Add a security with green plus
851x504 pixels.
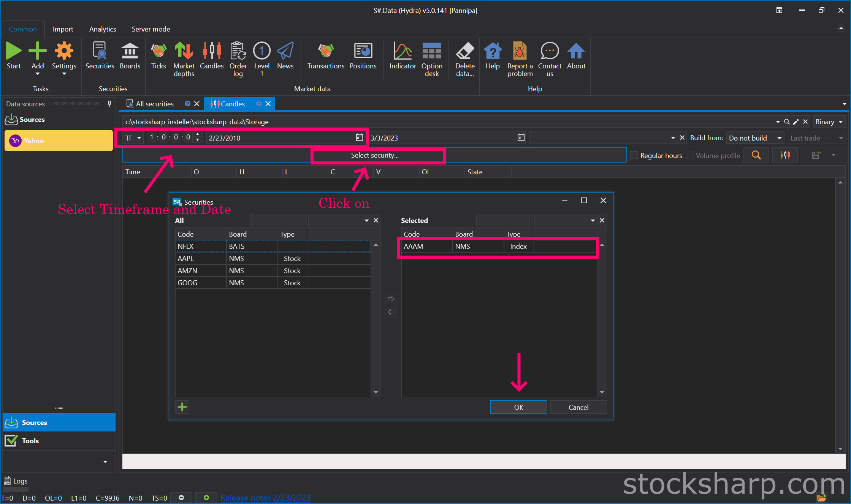pyautogui.click(x=182, y=407)
